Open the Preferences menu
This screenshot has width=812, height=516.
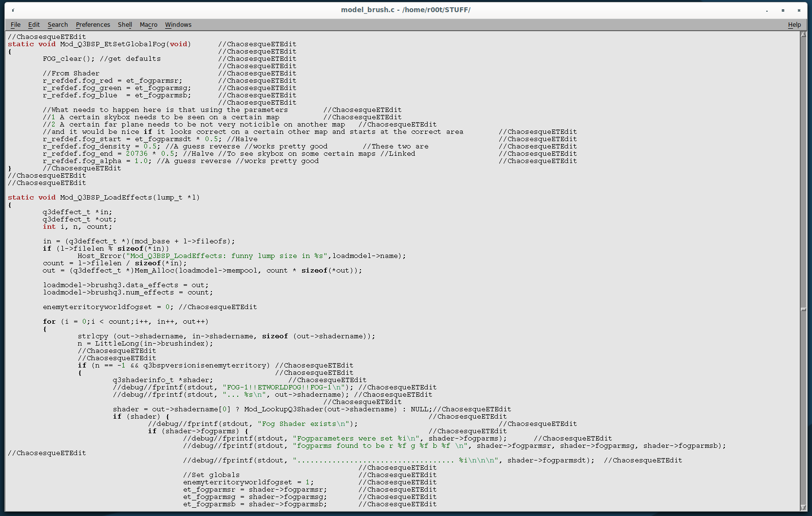(93, 25)
